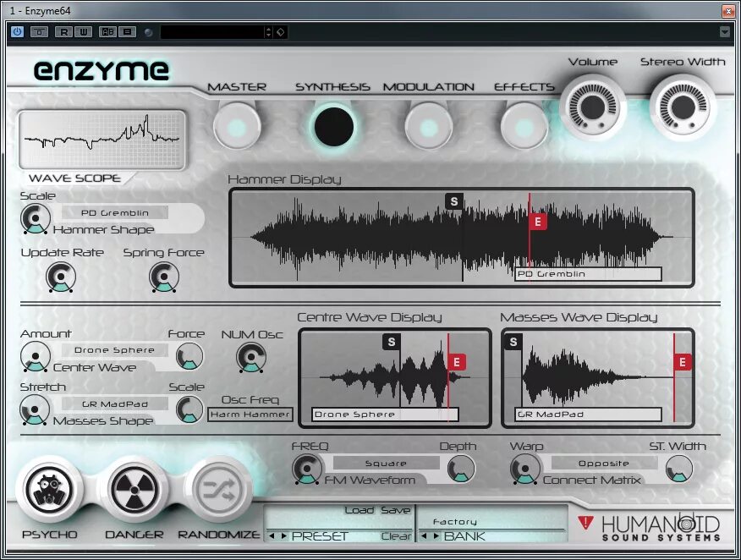Screen dimensions: 741x560
Task: Click the FM Waveform FREQ knob
Action: 307,469
